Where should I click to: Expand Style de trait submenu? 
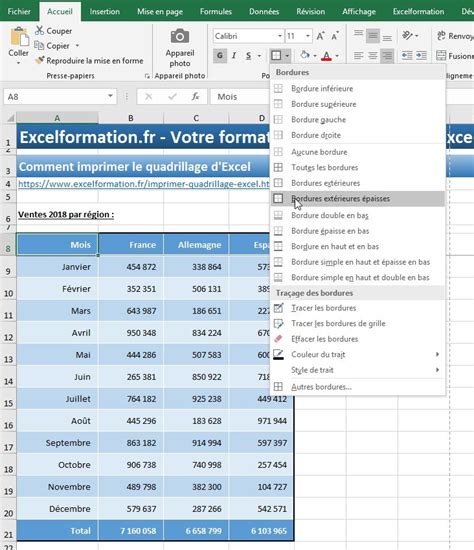point(358,370)
